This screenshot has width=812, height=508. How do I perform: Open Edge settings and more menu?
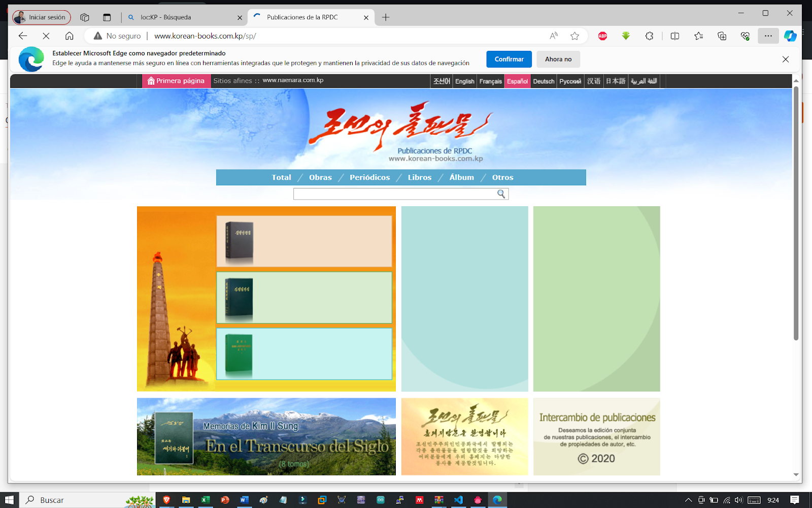[768, 36]
